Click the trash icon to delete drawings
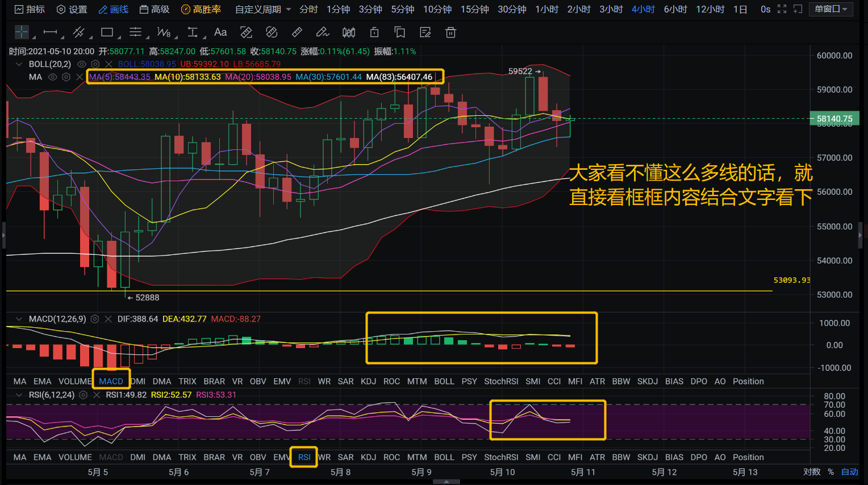 click(450, 32)
